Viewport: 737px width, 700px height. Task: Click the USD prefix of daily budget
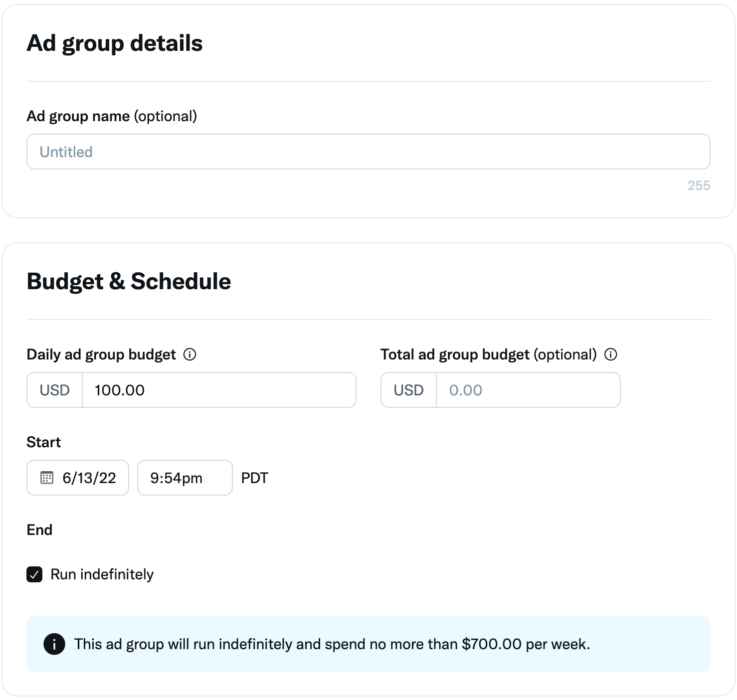[x=55, y=390]
